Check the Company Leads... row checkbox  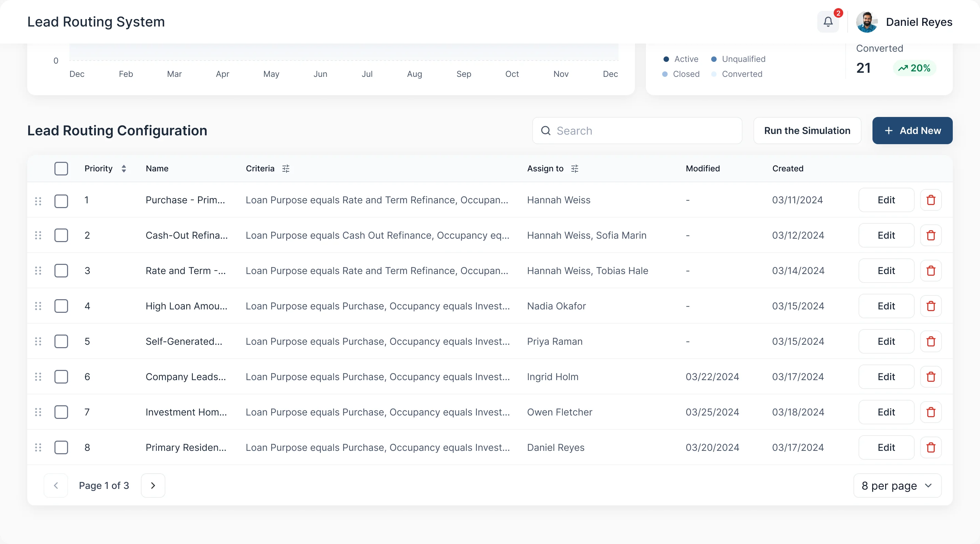click(x=61, y=377)
